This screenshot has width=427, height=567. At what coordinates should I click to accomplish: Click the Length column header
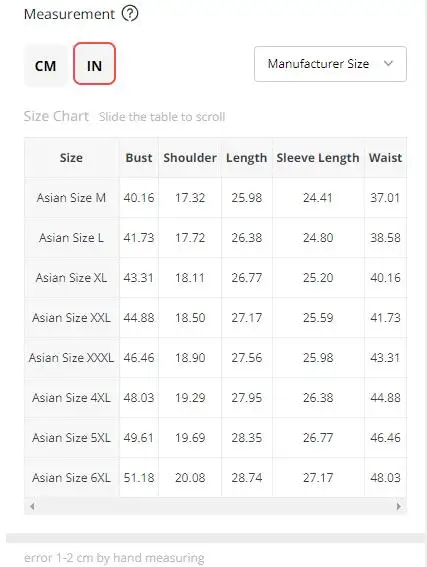[x=247, y=158]
